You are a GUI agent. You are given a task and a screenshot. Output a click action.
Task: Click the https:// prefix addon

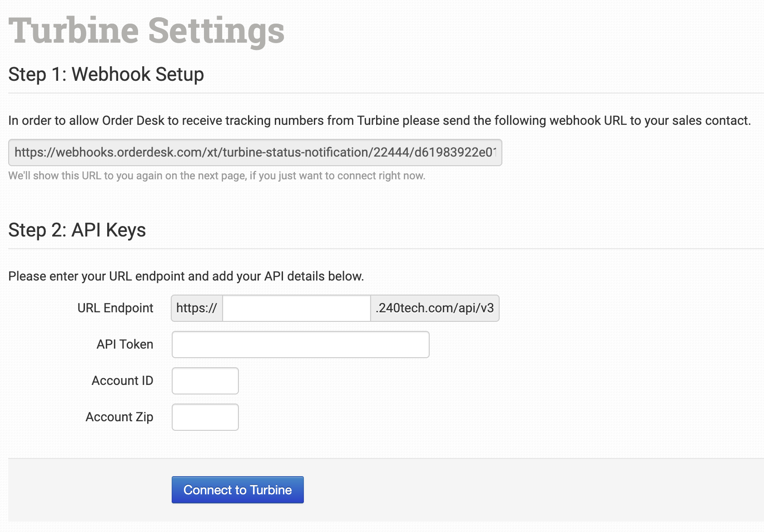coord(197,308)
